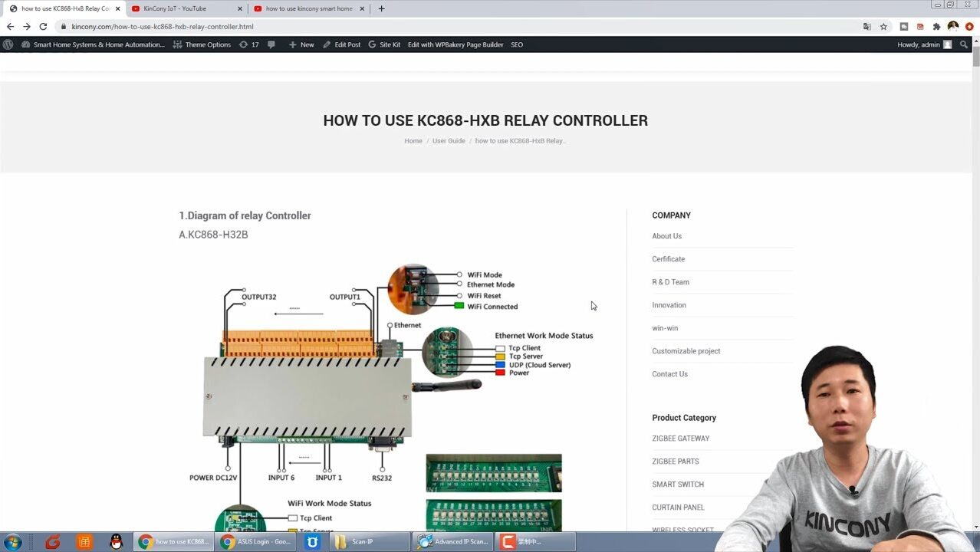The image size is (980, 552).
Task: Open the Theme Options menu
Action: tap(202, 44)
